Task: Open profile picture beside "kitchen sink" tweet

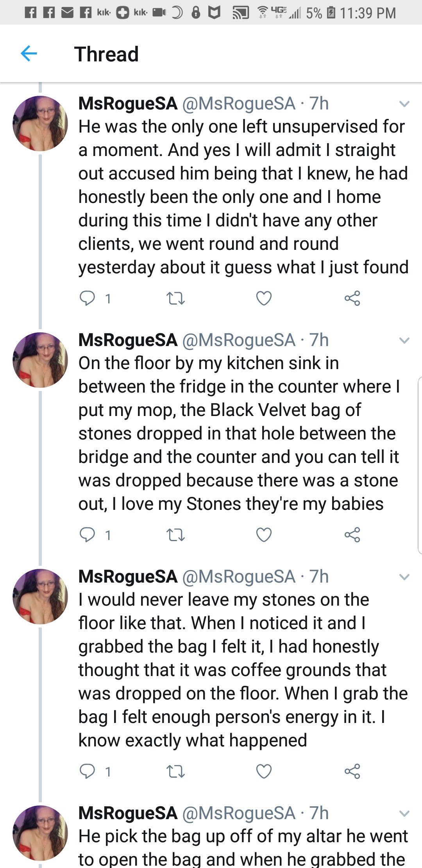Action: pos(40,360)
